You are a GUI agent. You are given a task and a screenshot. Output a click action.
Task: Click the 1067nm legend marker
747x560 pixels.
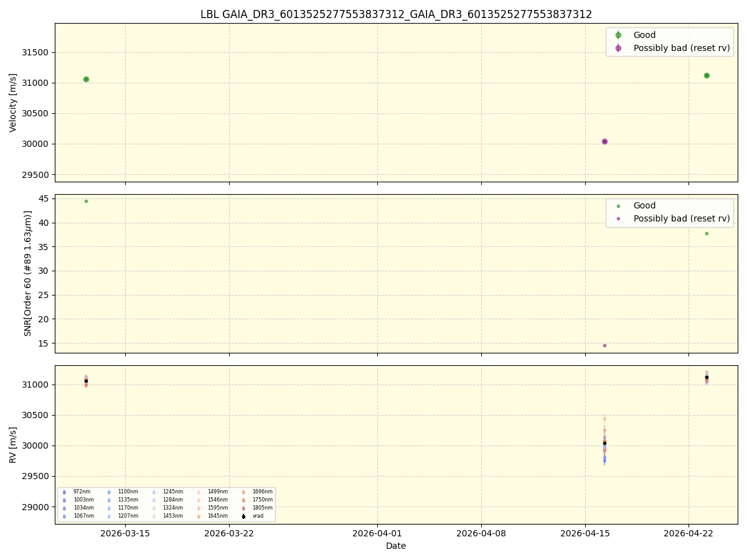click(64, 516)
